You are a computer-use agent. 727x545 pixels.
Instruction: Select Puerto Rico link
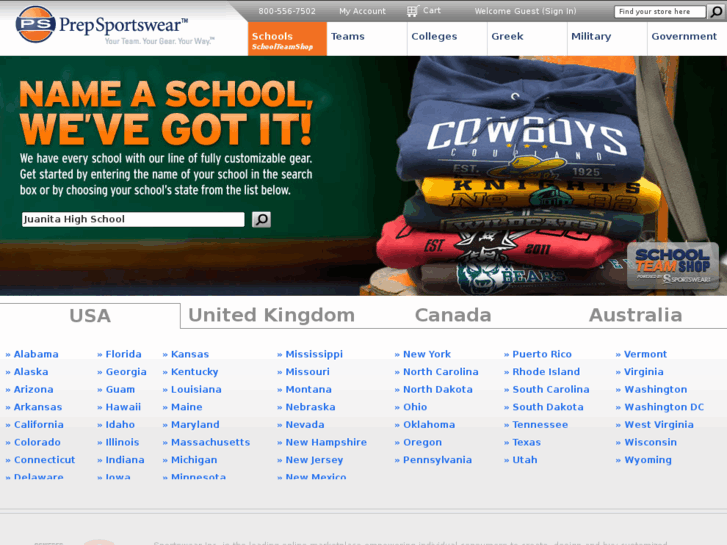pos(542,354)
